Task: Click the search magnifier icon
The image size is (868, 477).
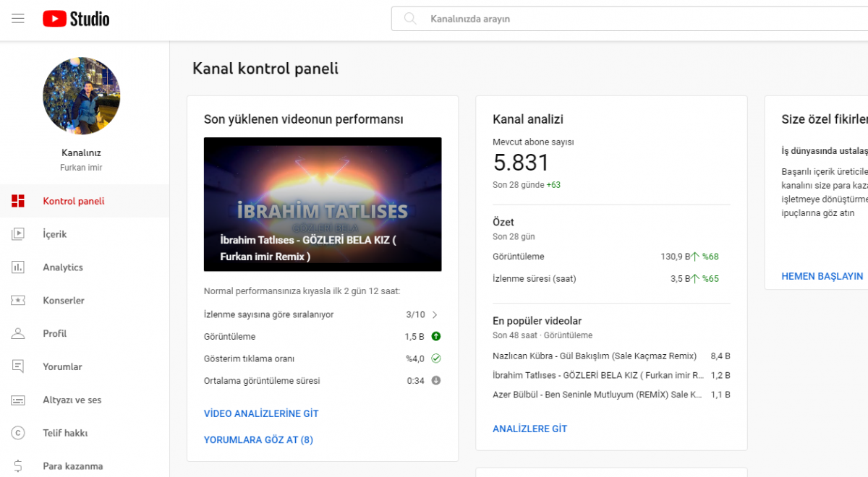Action: (x=410, y=19)
